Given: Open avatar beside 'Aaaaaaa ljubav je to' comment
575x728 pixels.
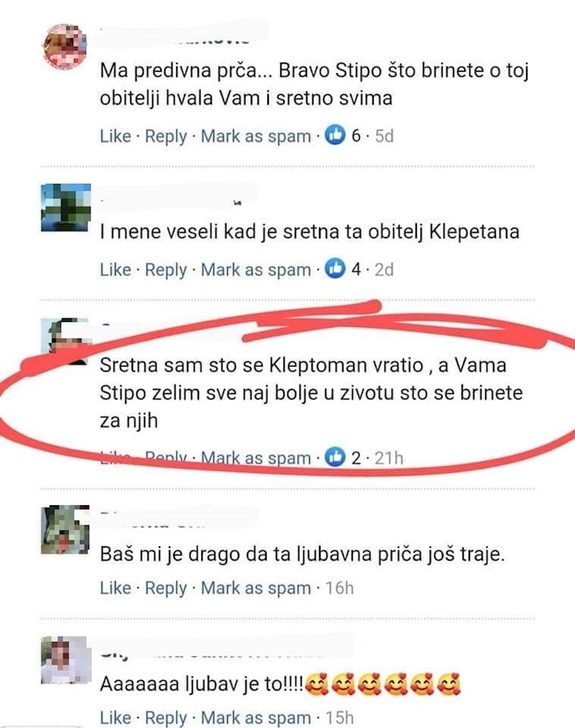Looking at the screenshot, I should click(64, 660).
